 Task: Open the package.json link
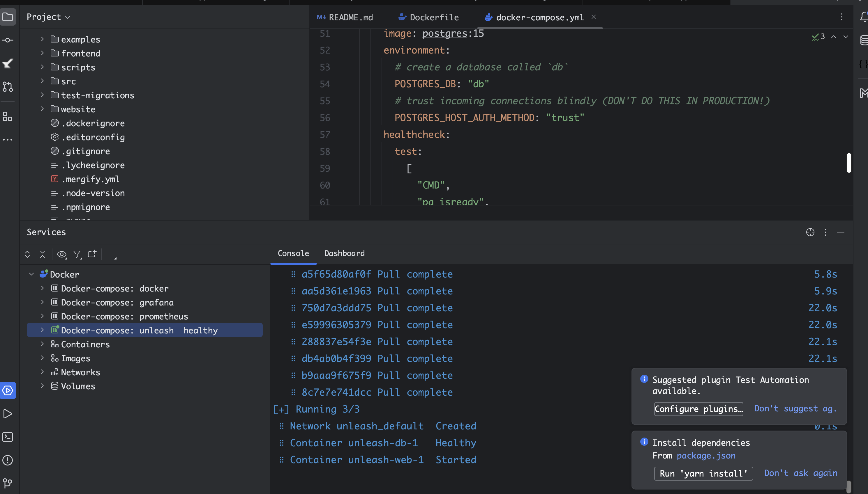click(x=706, y=456)
